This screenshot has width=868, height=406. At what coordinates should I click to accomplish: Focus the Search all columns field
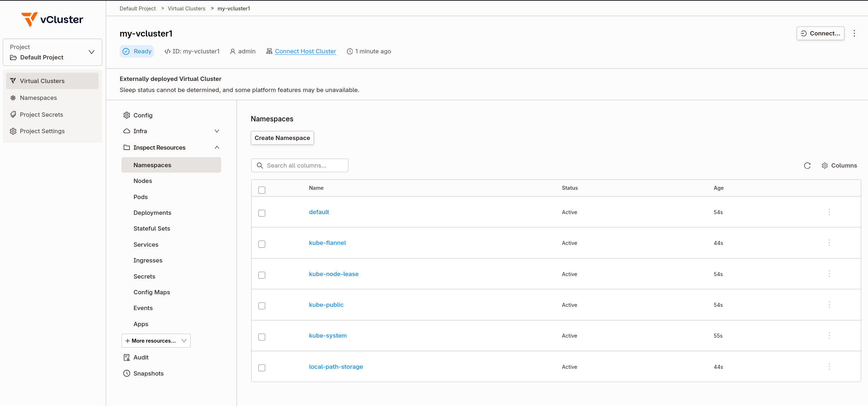coord(300,165)
